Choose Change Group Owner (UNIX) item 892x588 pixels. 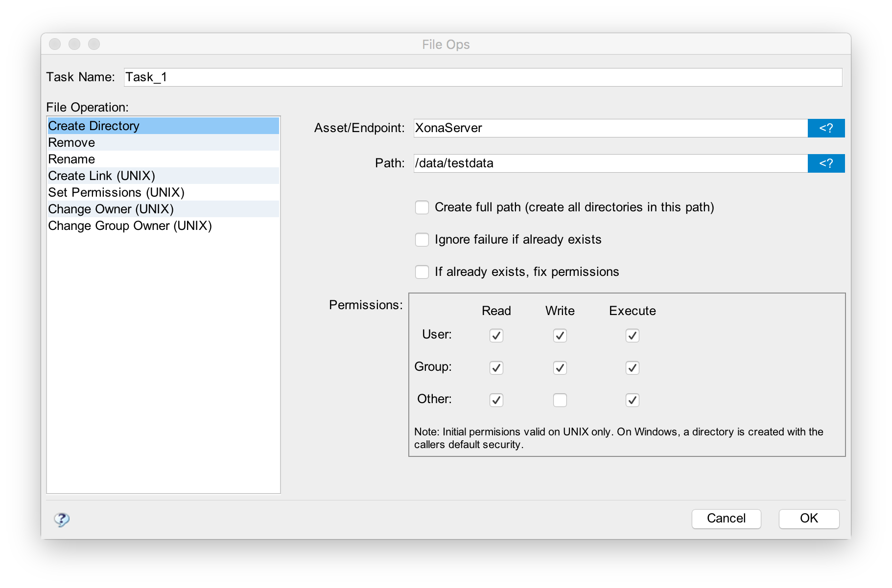(x=130, y=226)
